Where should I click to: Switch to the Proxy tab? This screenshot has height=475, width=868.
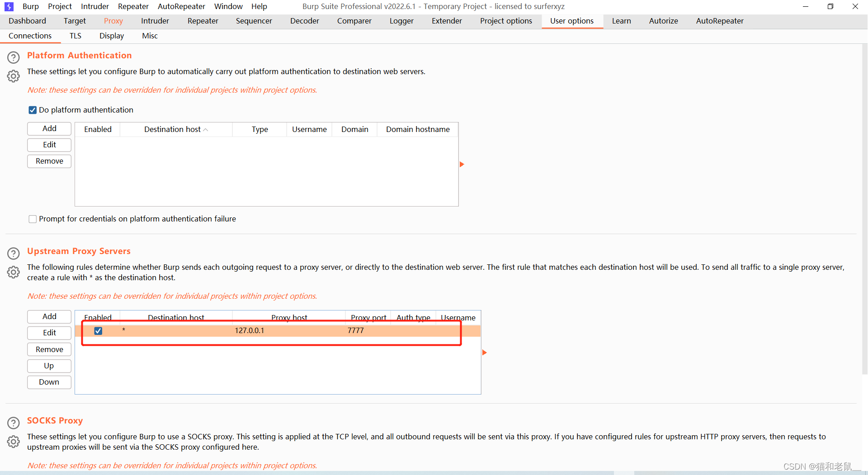click(113, 21)
